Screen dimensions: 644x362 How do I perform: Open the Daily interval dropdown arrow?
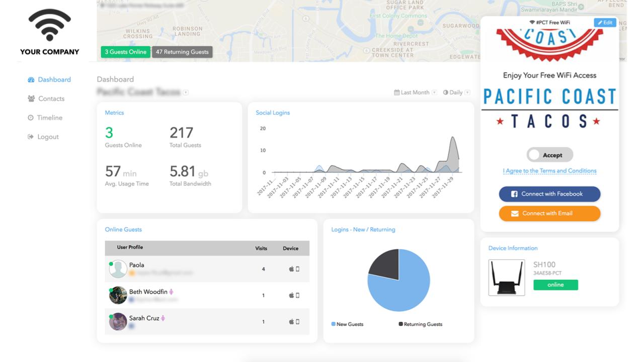point(467,93)
